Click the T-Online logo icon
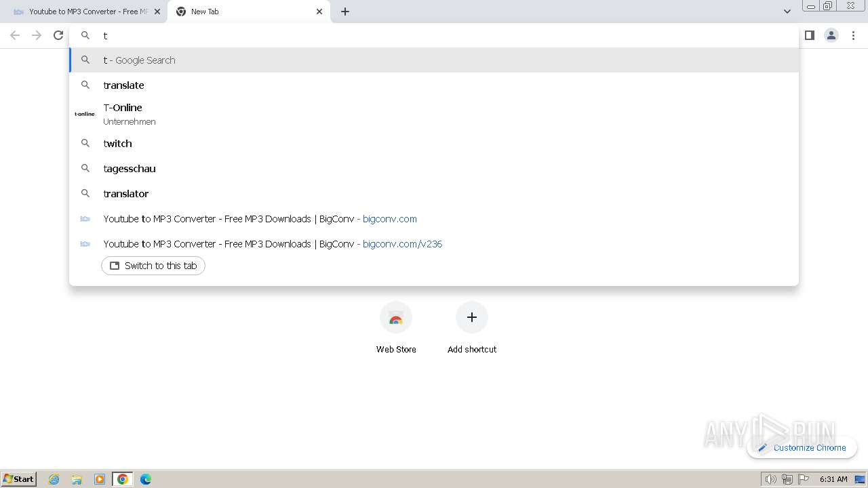 (85, 114)
